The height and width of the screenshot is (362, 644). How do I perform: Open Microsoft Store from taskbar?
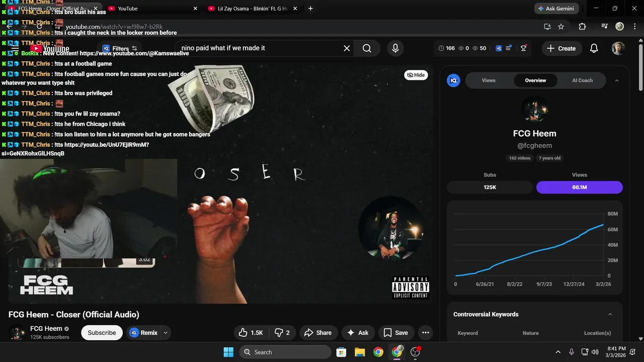tap(341, 352)
